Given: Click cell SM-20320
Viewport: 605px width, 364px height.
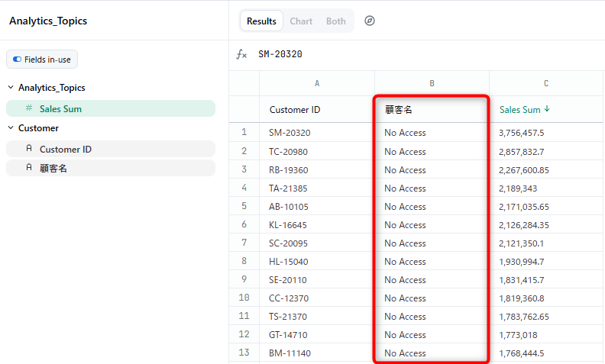Looking at the screenshot, I should (x=317, y=133).
